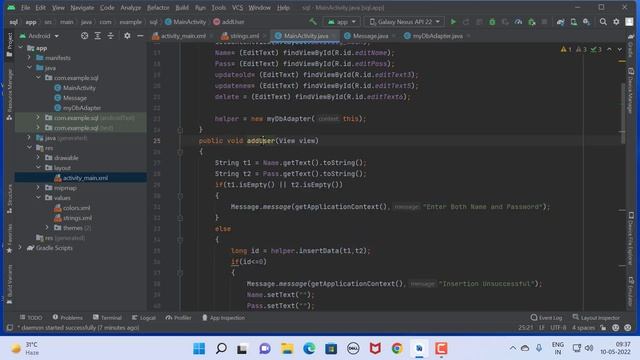640x360 pixels.
Task: Open the Terminal tool window
Action: [x=107, y=318]
